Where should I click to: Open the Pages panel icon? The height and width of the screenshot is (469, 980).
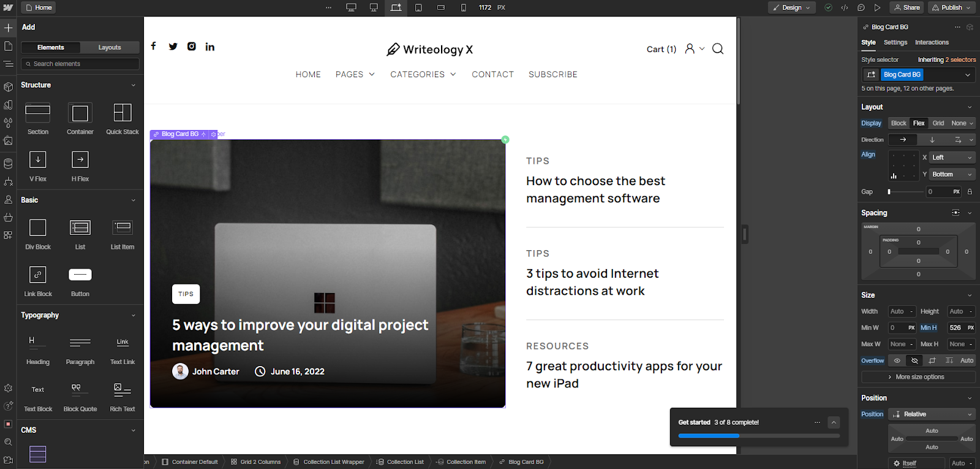tap(8, 46)
